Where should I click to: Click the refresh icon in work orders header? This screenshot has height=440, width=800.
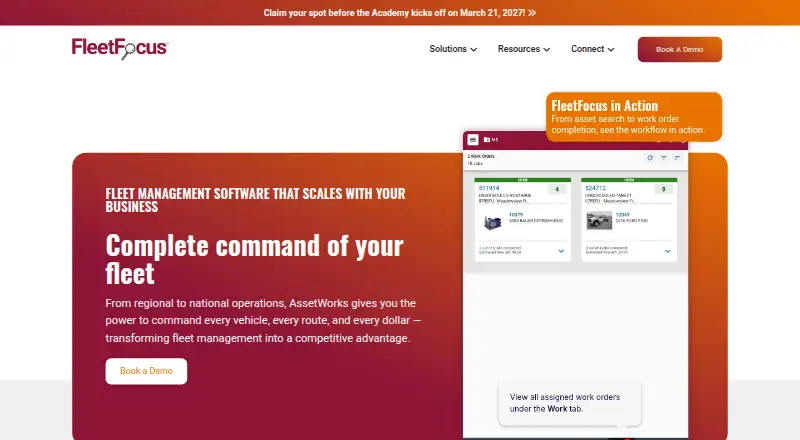pyautogui.click(x=650, y=158)
